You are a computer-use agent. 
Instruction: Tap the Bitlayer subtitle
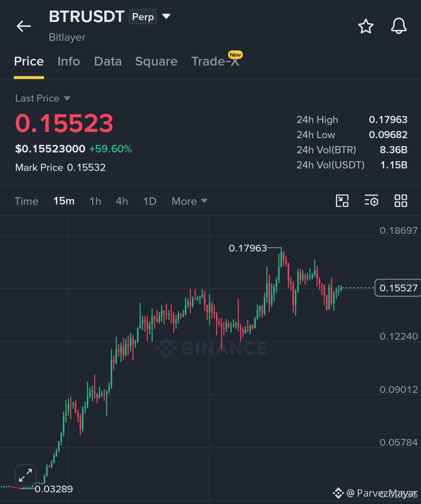67,37
